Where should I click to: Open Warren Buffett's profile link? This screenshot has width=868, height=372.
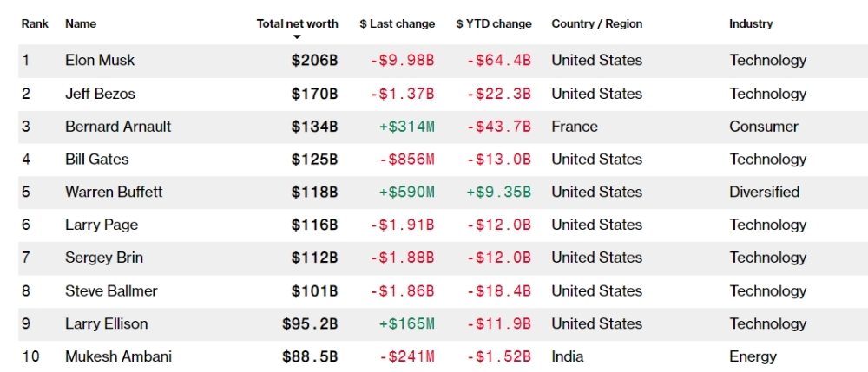[x=114, y=192]
